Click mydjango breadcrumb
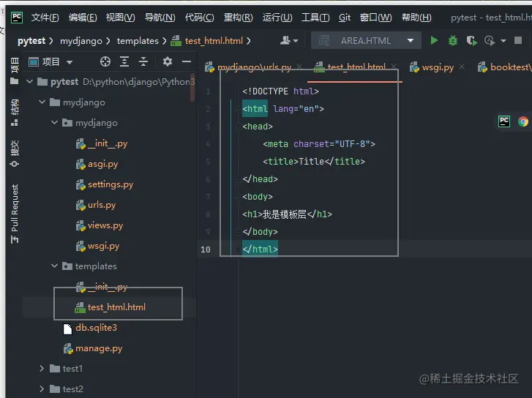 (81, 41)
